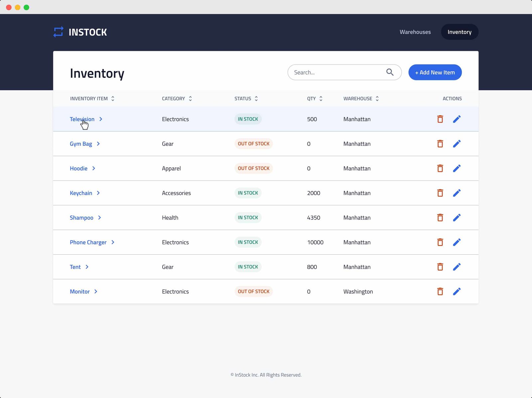Screen dimensions: 532x398
Task: Sort by Status column arrows
Action: (x=256, y=99)
